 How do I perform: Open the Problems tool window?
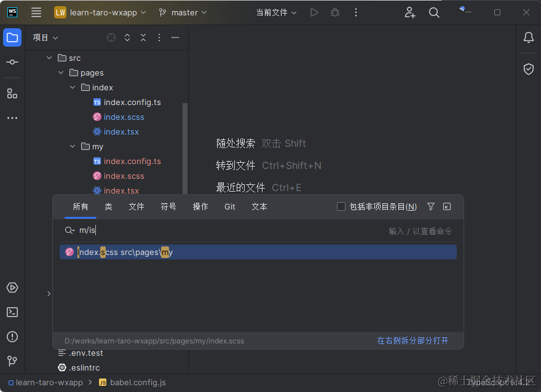pos(12,337)
